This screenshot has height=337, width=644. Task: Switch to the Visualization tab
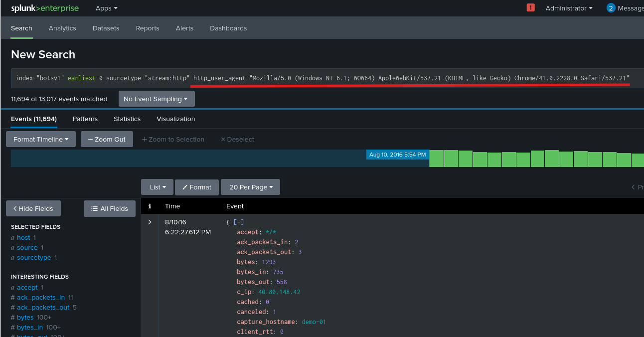click(175, 119)
